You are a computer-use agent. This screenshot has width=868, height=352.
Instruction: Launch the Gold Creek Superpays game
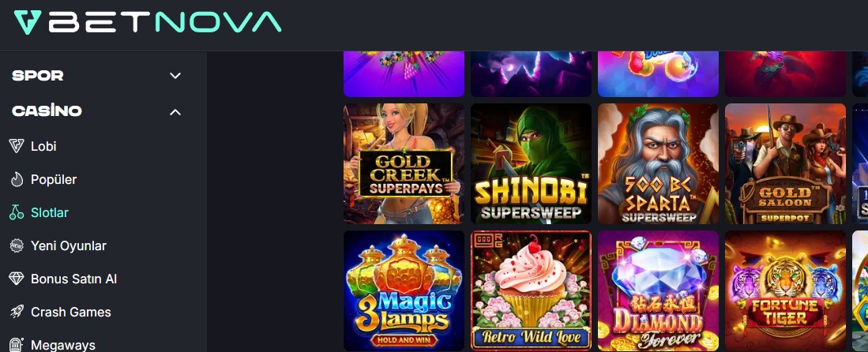(404, 164)
